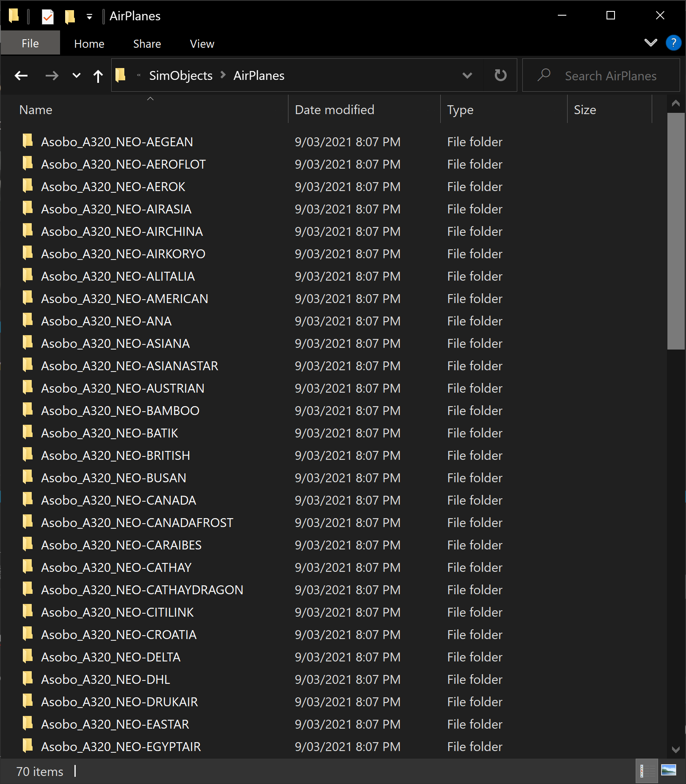The image size is (686, 784).
Task: Open the recent locations dropdown
Action: pos(76,76)
